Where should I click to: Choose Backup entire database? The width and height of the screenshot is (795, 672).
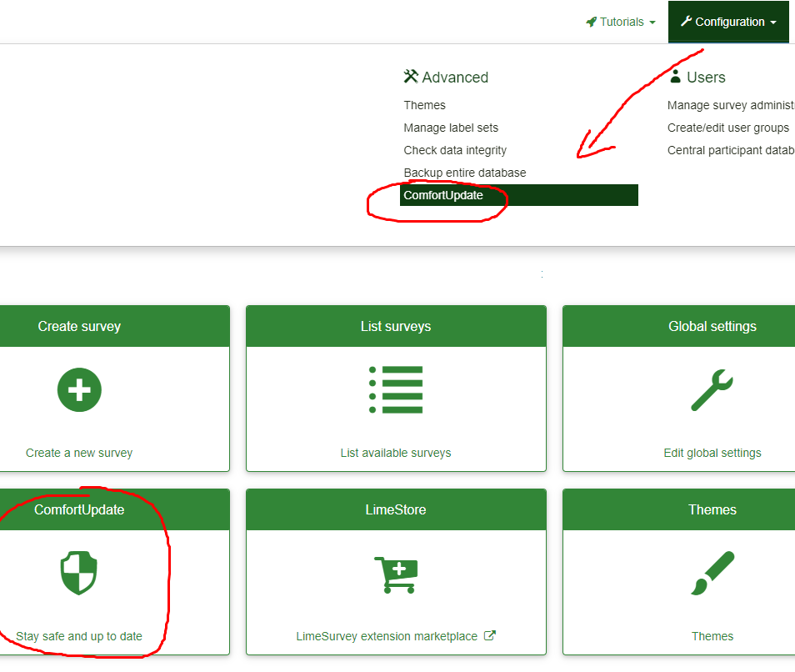coord(465,173)
